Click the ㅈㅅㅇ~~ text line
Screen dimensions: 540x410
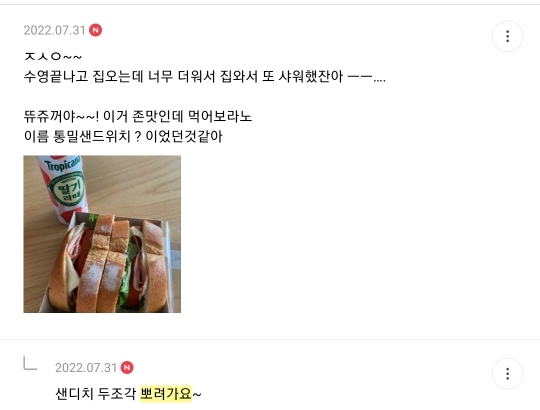click(x=53, y=56)
